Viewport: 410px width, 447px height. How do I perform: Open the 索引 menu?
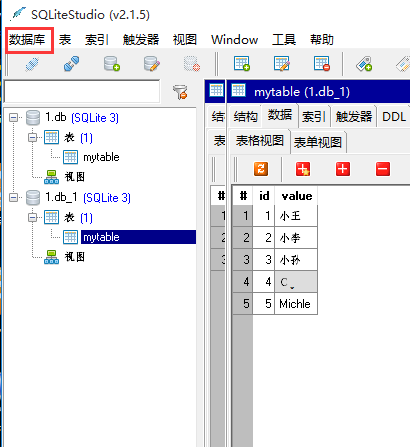(97, 40)
